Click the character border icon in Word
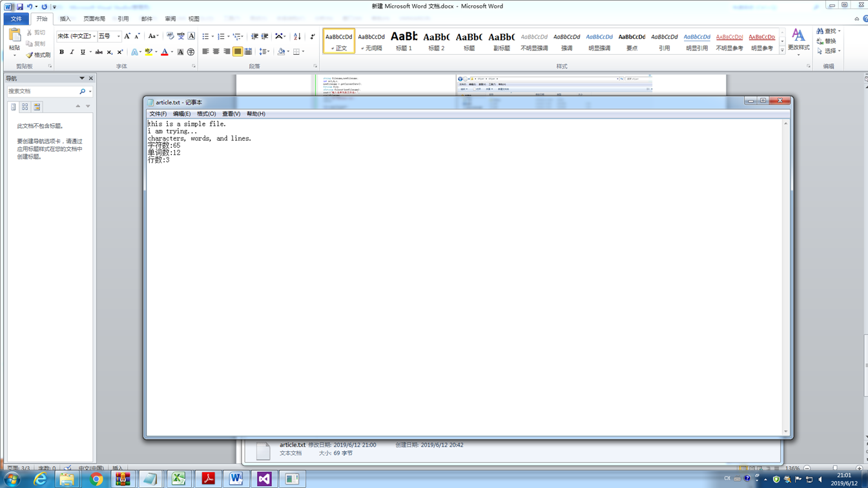The width and height of the screenshot is (868, 488). pos(191,36)
